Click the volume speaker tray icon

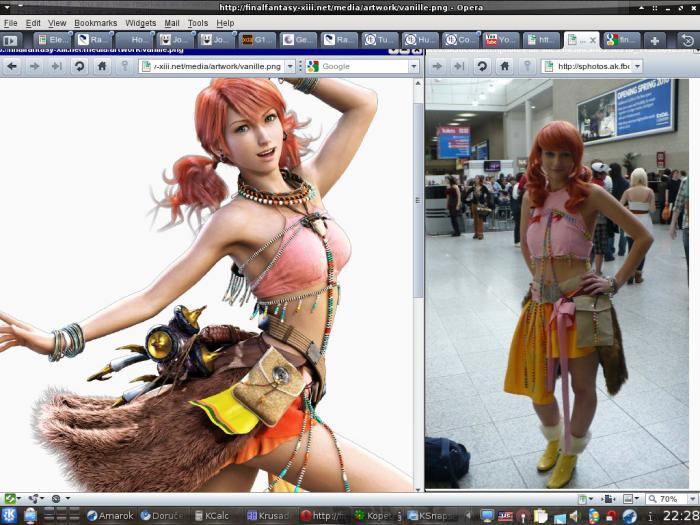(575, 516)
